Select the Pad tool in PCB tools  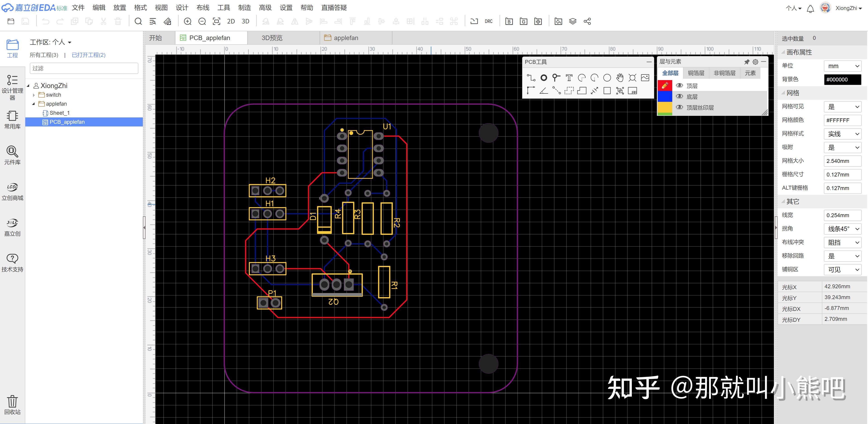543,78
